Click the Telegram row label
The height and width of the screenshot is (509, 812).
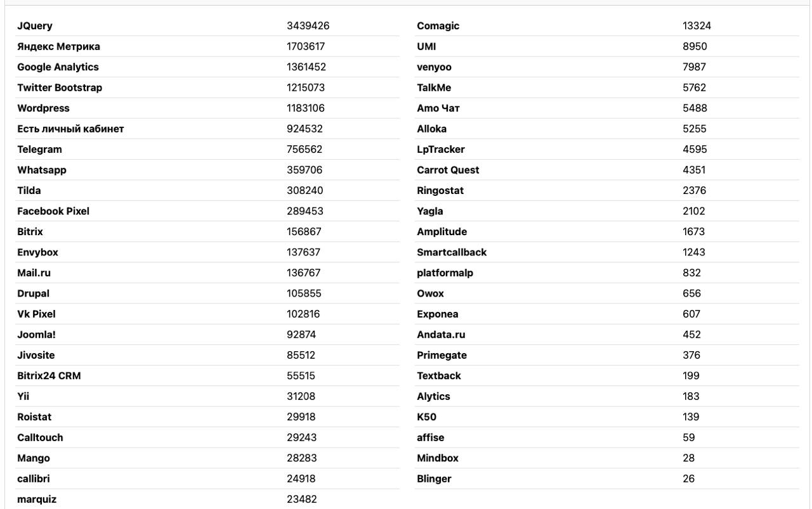click(39, 150)
